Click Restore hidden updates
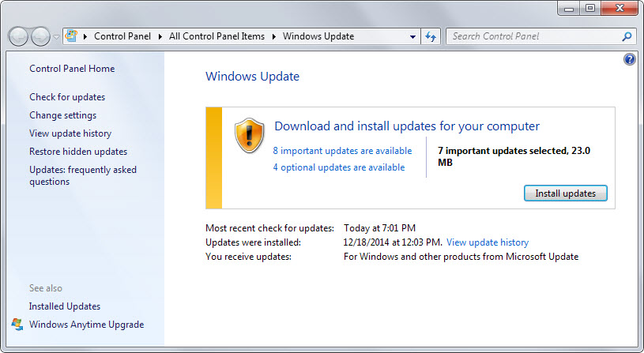The image size is (644, 353). pos(78,152)
